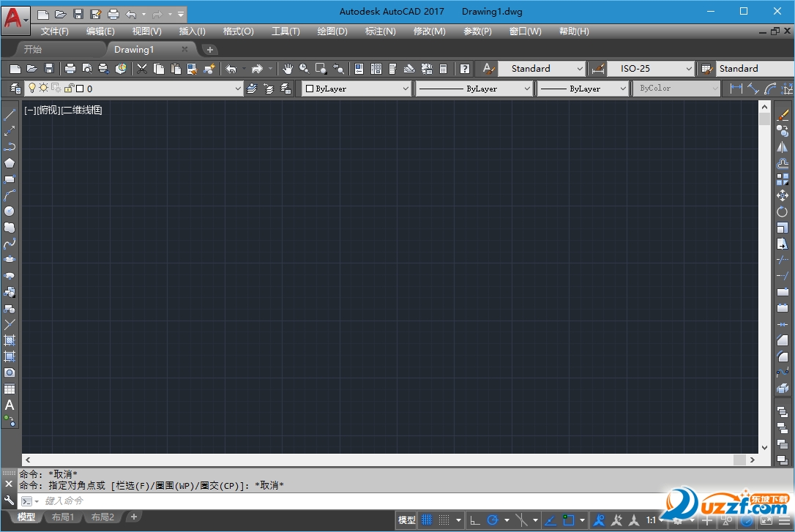
Task: Select the Line tool in left toolbar
Action: click(x=10, y=115)
